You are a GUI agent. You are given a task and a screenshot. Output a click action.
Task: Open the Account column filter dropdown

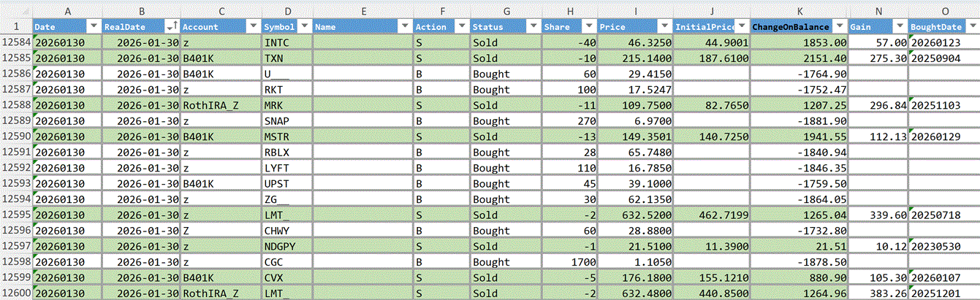pyautogui.click(x=252, y=26)
